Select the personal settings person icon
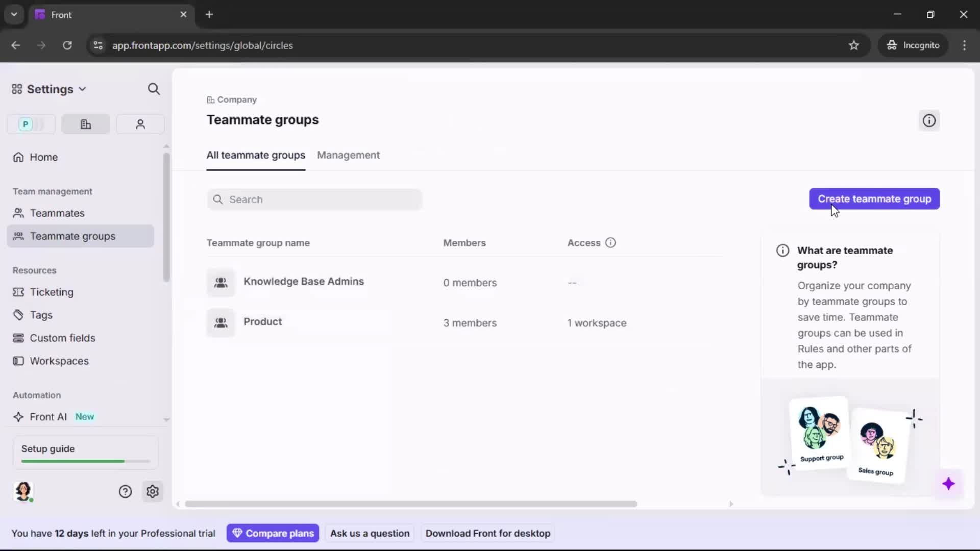980x551 pixels. (x=140, y=124)
